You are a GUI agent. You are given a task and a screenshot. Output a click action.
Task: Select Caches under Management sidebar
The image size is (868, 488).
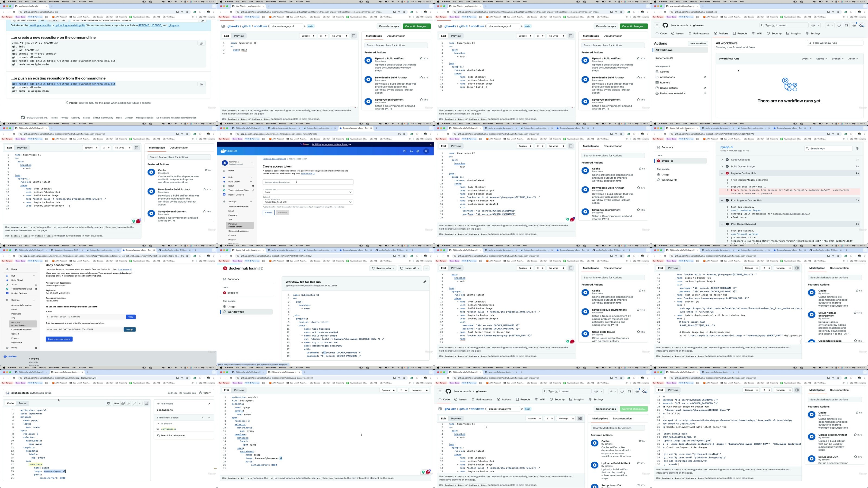point(665,72)
